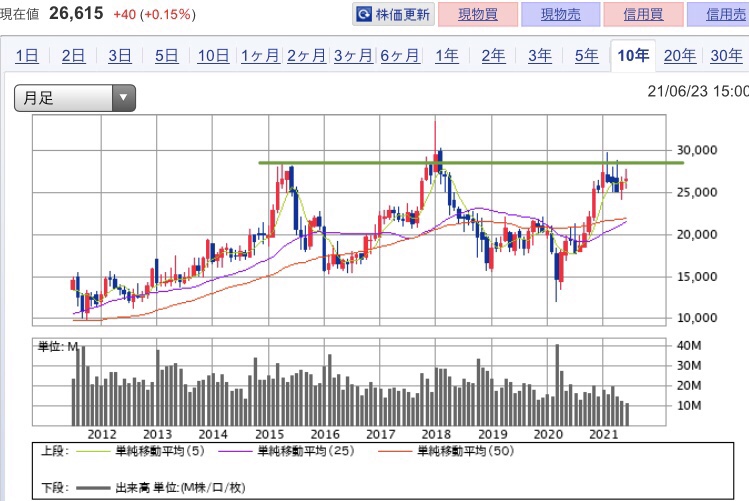Click the 10年 active tab
This screenshot has width=749, height=501.
pyautogui.click(x=633, y=56)
